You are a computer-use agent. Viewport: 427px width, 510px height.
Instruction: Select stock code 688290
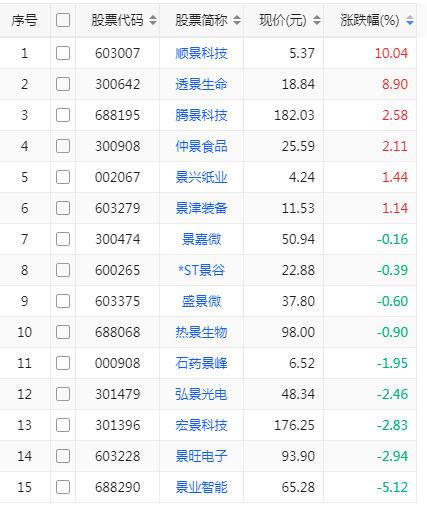pyautogui.click(x=117, y=487)
